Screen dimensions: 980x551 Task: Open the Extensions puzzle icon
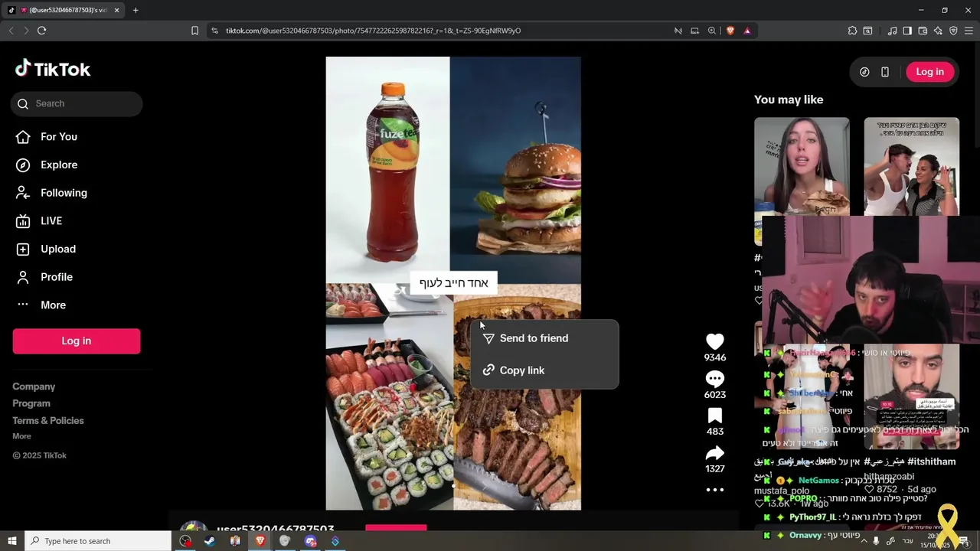(x=852, y=31)
